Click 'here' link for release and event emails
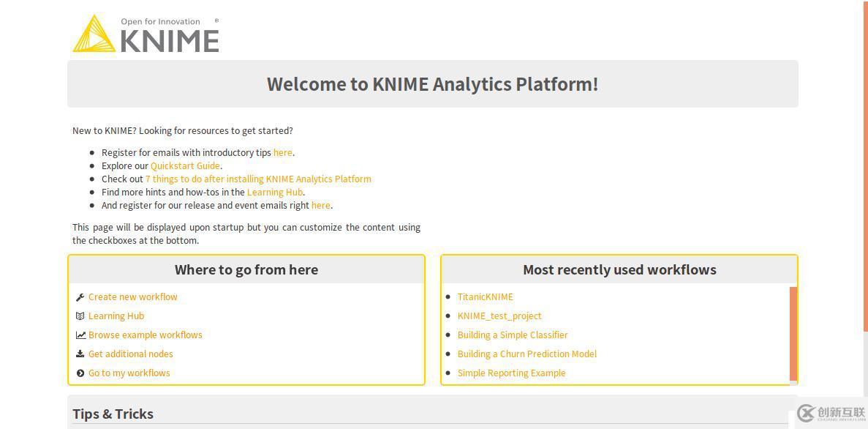Image resolution: width=868 pixels, height=429 pixels. click(x=320, y=206)
